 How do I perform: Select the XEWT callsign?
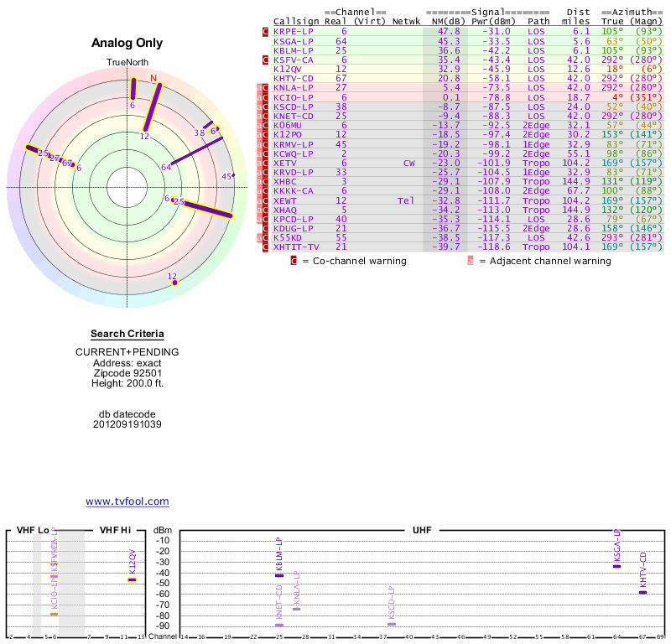pyautogui.click(x=284, y=200)
